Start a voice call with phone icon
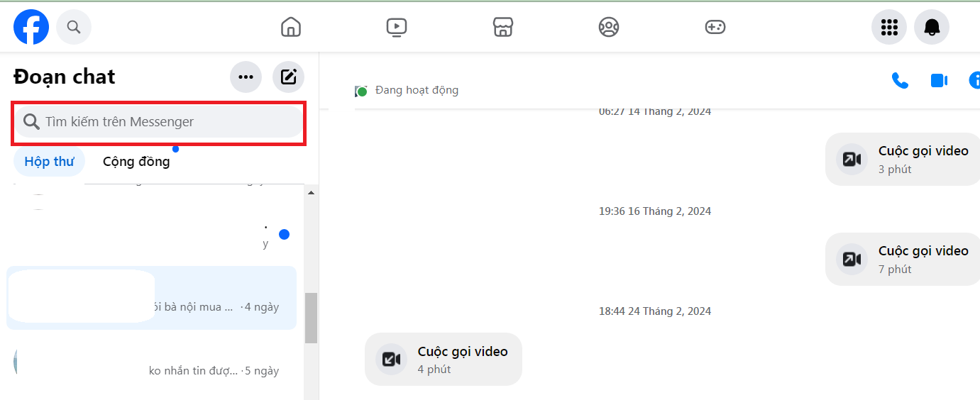Viewport: 980px width, 400px height. tap(900, 80)
